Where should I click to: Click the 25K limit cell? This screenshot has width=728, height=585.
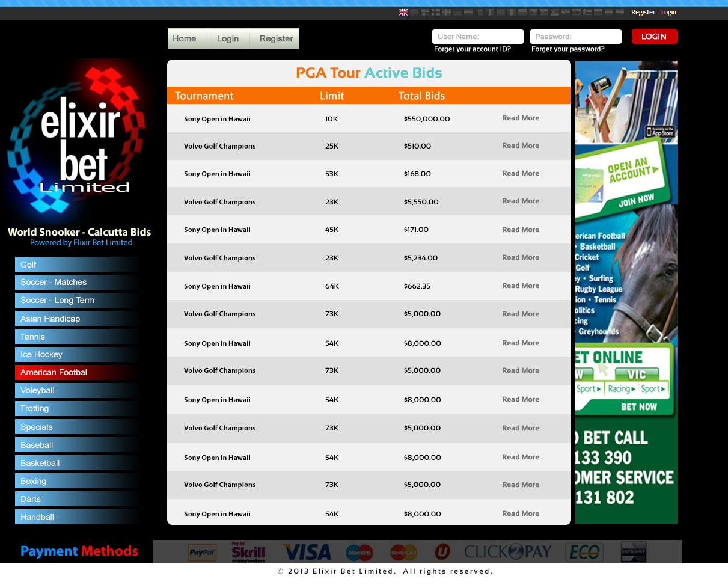(x=332, y=146)
